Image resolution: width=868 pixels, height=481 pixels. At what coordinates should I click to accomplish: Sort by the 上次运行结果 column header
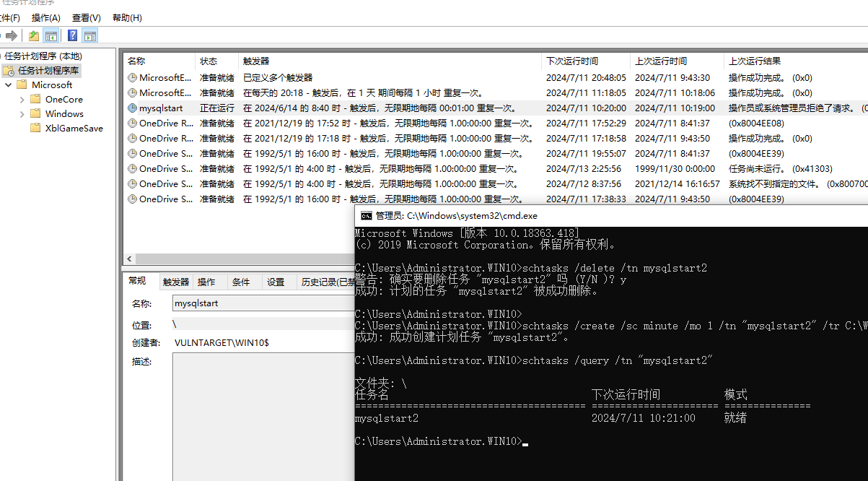(796, 61)
